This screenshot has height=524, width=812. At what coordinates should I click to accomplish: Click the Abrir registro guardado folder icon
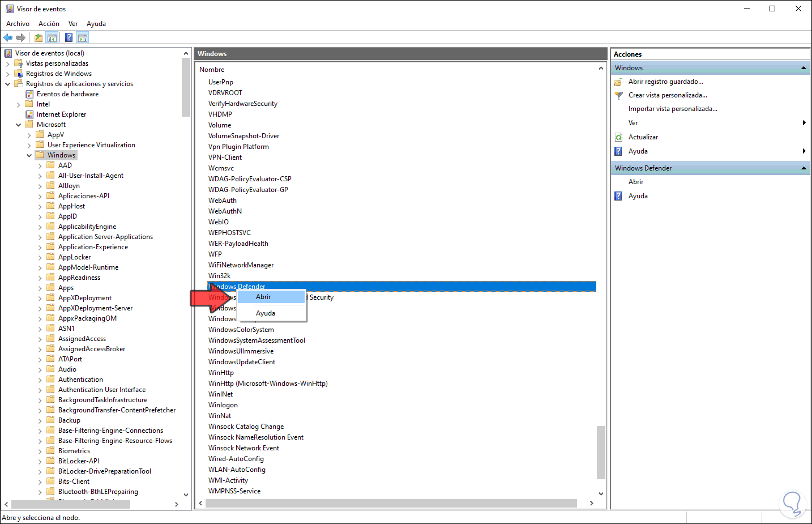click(618, 82)
